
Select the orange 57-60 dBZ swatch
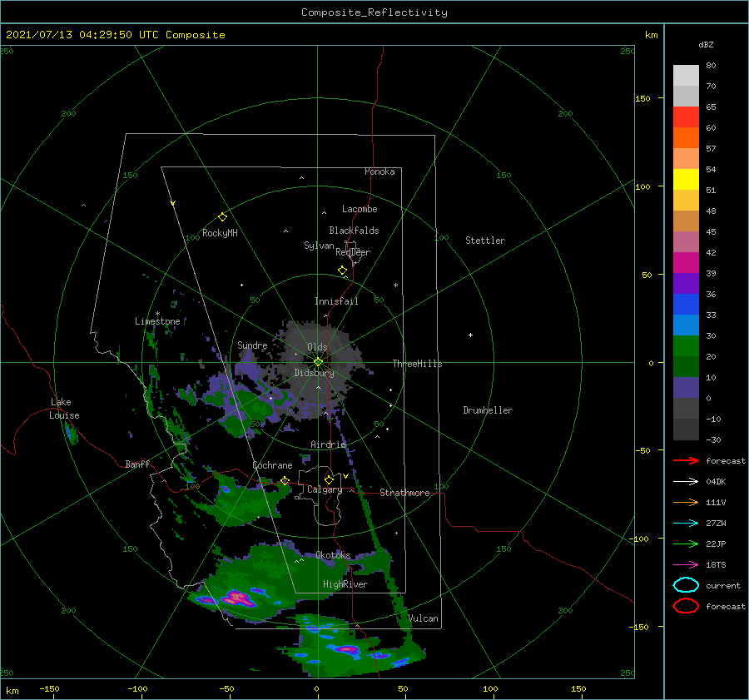pos(686,138)
